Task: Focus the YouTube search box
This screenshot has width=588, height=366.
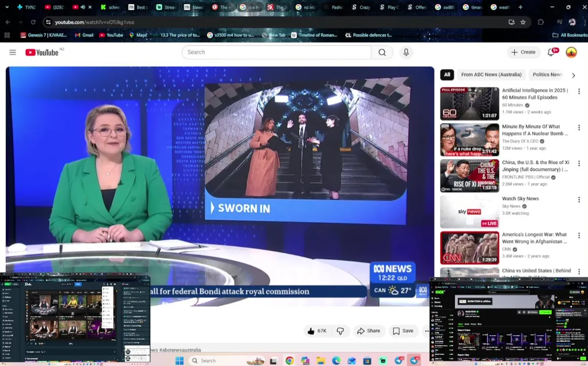Action: [276, 52]
